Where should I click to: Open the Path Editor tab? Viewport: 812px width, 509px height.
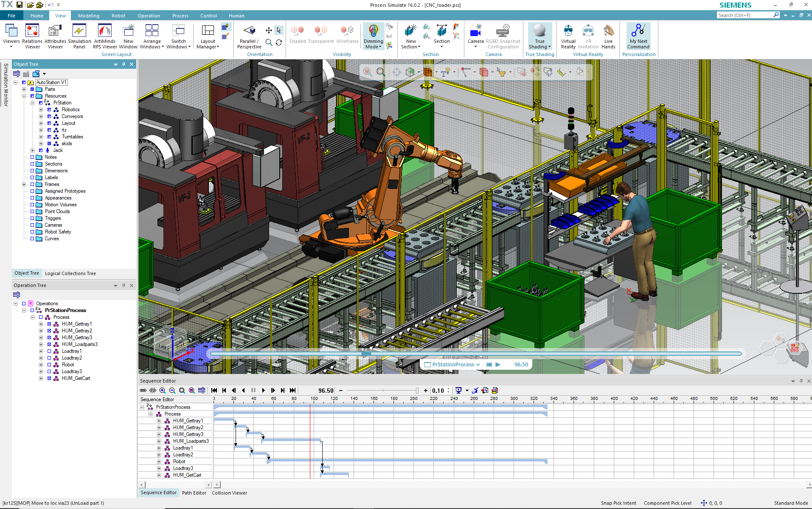click(194, 493)
